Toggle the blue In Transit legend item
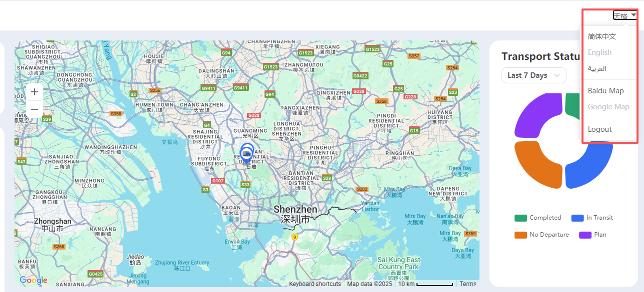Viewport: 644px width, 292px height. pyautogui.click(x=592, y=218)
